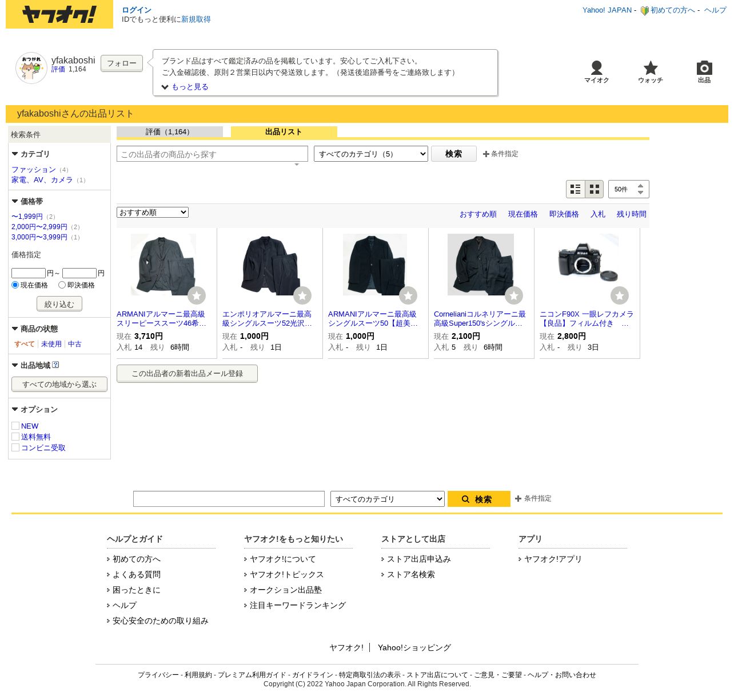734x700 pixels.
Task: Filter by 〜1,999円 price range
Action: pyautogui.click(x=27, y=217)
